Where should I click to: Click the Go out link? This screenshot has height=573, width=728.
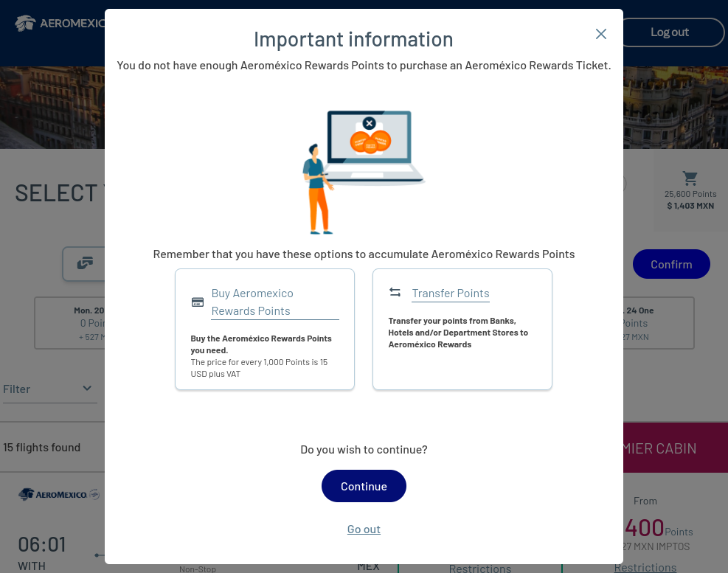(364, 529)
